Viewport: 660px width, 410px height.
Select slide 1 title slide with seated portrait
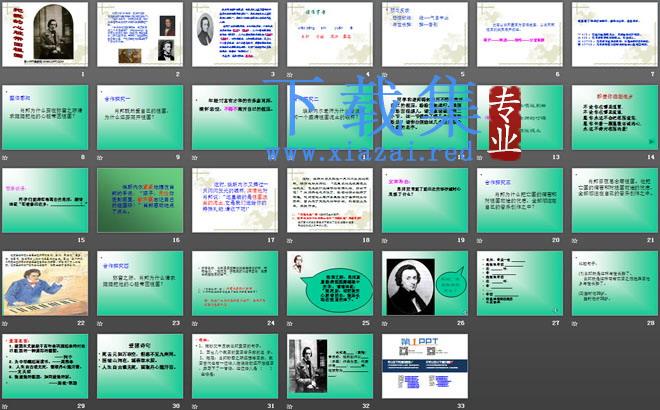tap(45, 34)
